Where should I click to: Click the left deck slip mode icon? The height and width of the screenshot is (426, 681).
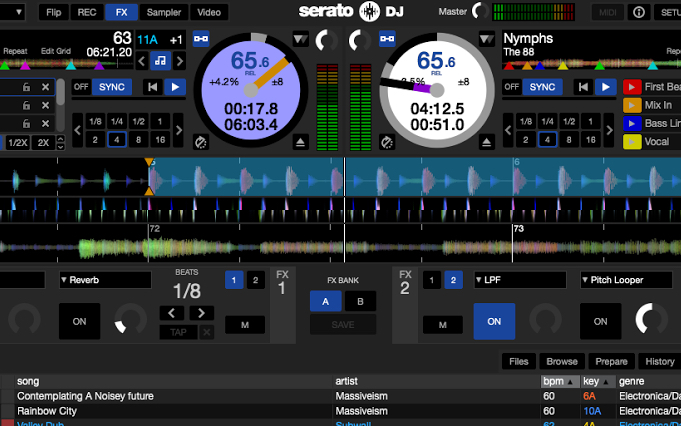(x=201, y=143)
